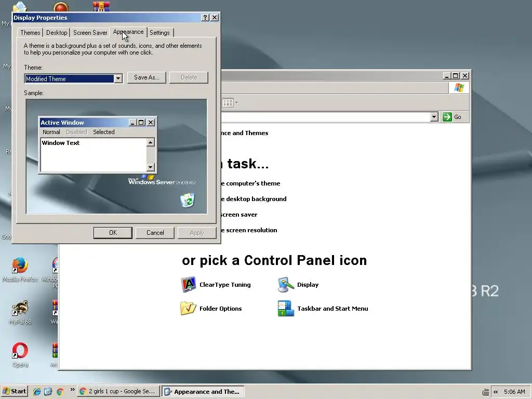This screenshot has width=532, height=399.
Task: Show hidden system tray icons
Action: pyautogui.click(x=496, y=392)
